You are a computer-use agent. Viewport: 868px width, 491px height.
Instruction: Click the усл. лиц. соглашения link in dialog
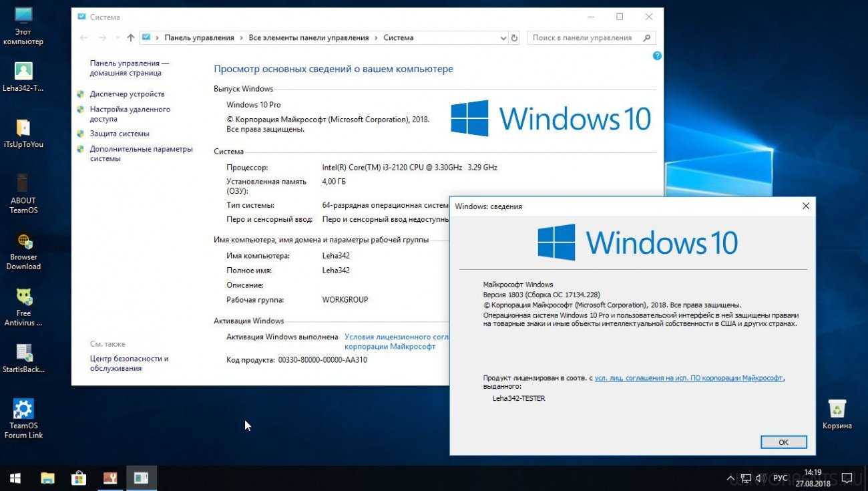[x=688, y=378]
